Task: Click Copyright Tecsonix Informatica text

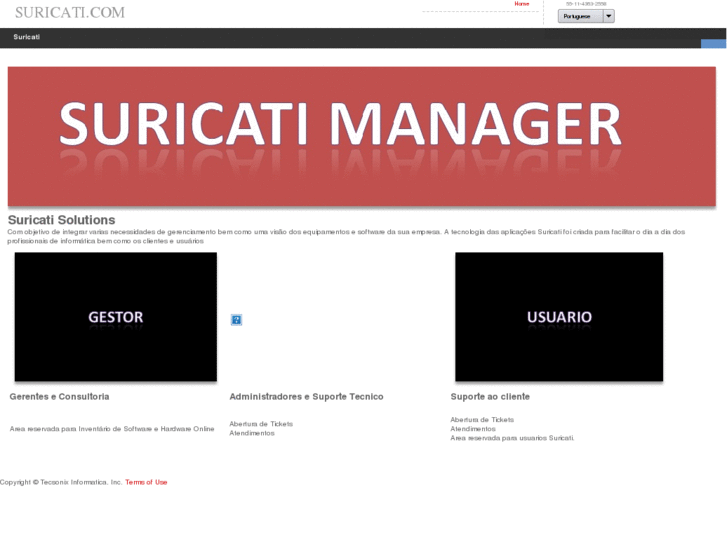Action: 61,482
